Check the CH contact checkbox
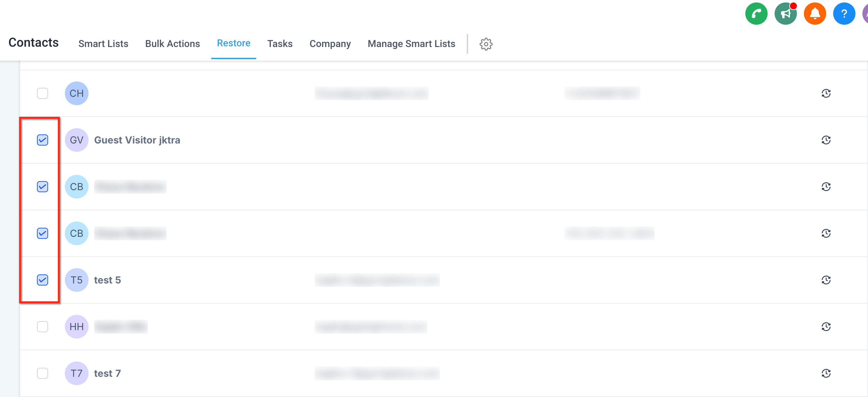868x397 pixels. click(43, 93)
